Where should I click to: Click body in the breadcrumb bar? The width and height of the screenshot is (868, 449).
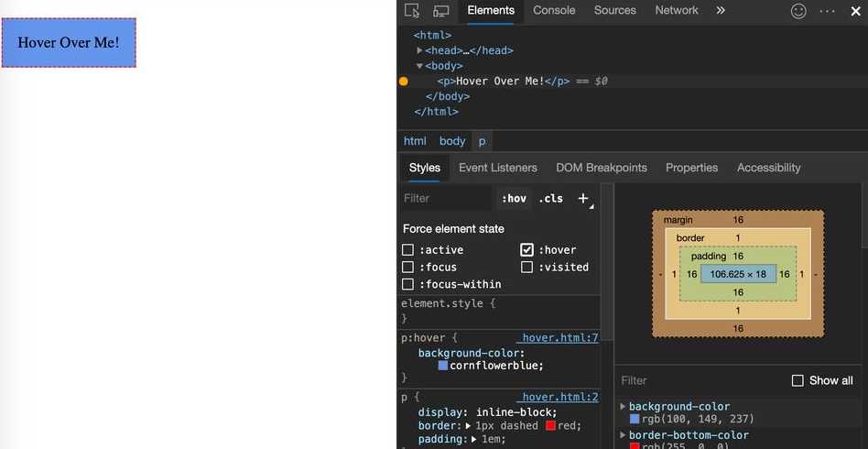pos(452,141)
